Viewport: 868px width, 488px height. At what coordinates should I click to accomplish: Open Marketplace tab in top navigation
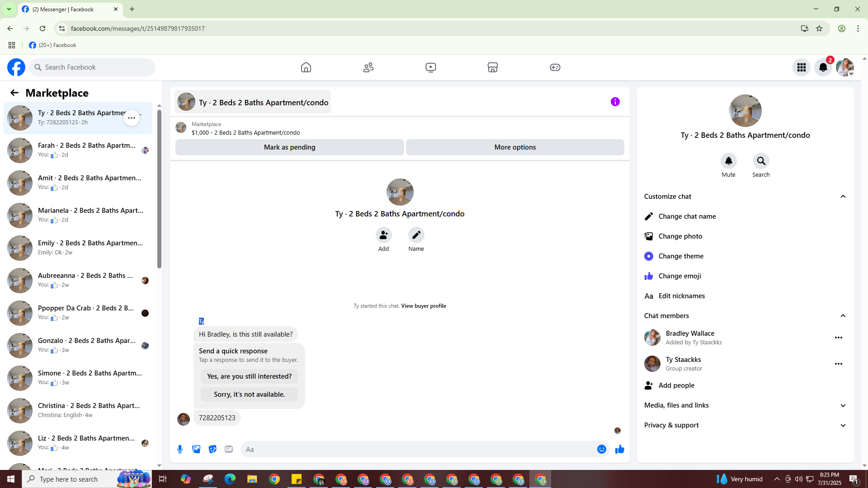coord(493,67)
